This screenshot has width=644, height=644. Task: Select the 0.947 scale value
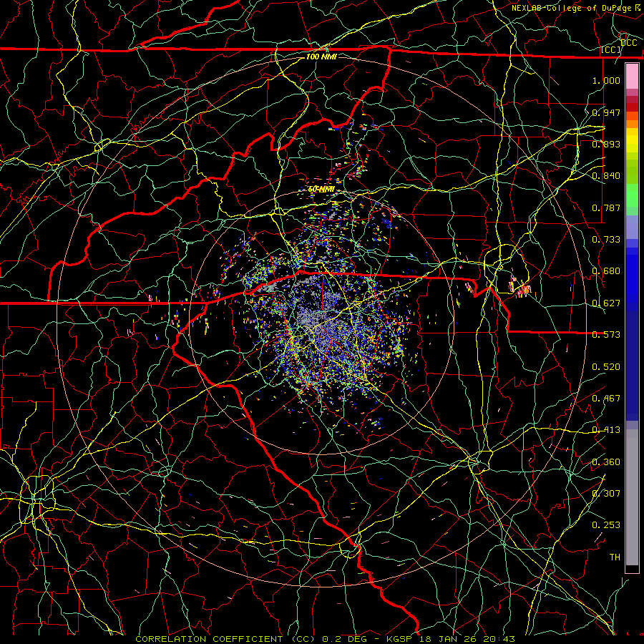point(606,112)
